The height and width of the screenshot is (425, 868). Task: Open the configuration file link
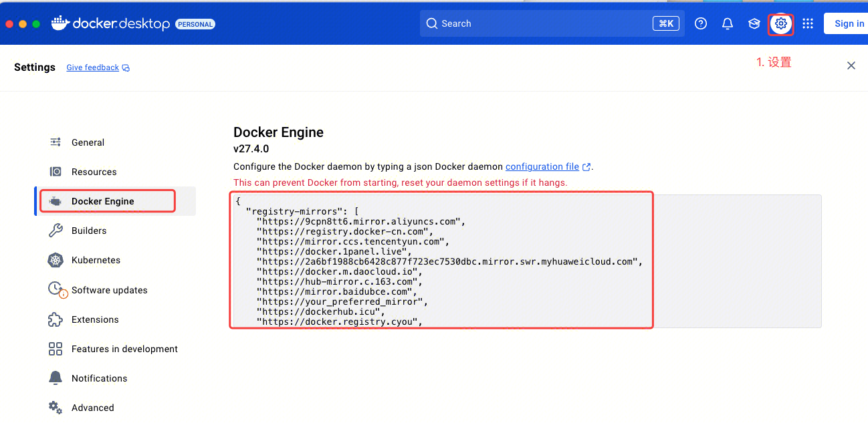point(542,166)
